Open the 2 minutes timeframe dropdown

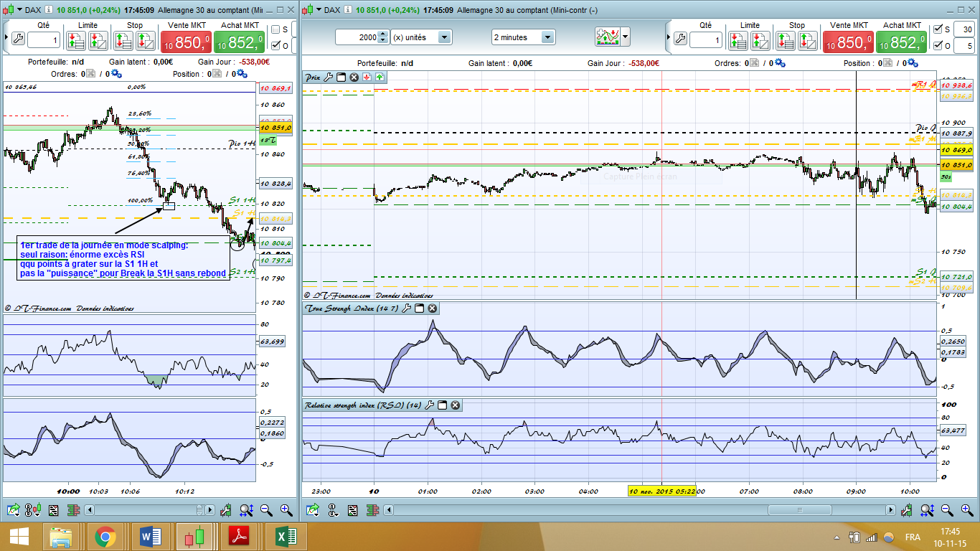(x=547, y=37)
